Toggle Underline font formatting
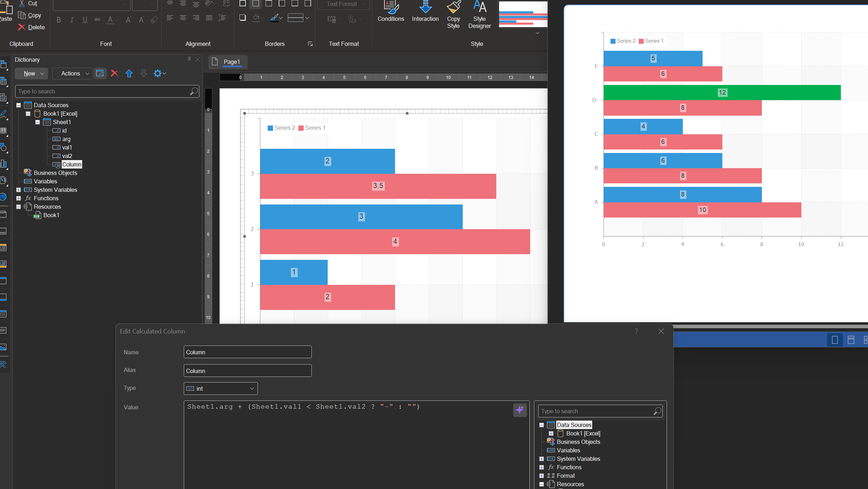868x489 pixels. pyautogui.click(x=85, y=20)
